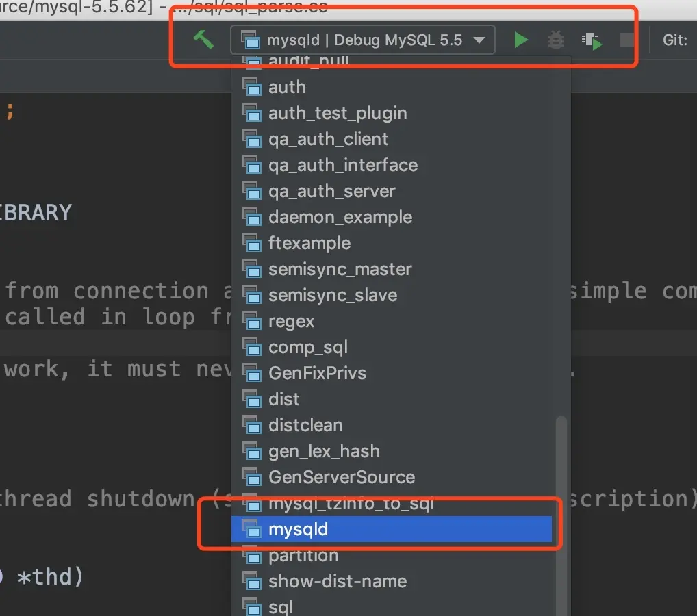The image size is (697, 616).
Task: Select the gen_lex_hash configuration
Action: (392, 451)
